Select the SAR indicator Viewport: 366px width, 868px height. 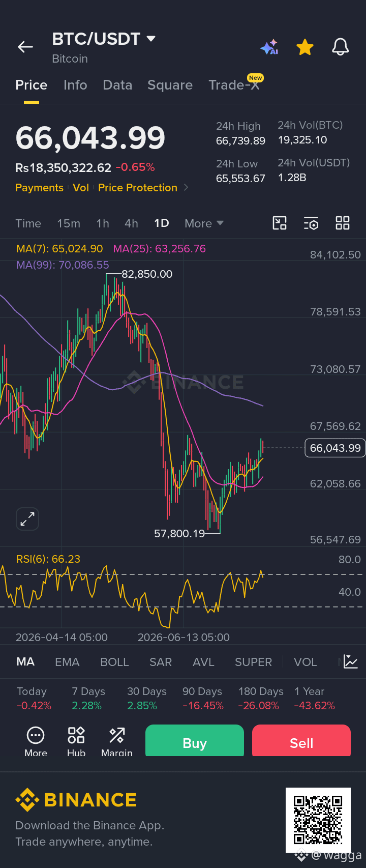pyautogui.click(x=161, y=662)
